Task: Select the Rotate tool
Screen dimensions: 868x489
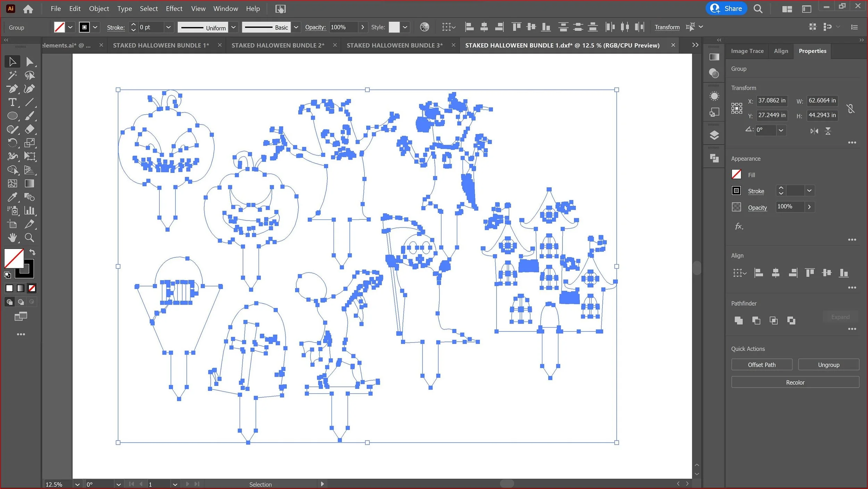Action: (12, 143)
